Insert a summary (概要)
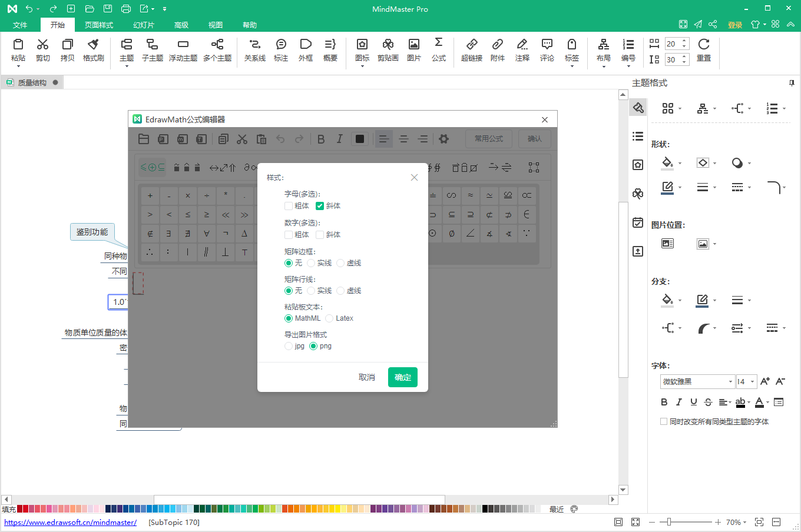 pos(330,49)
